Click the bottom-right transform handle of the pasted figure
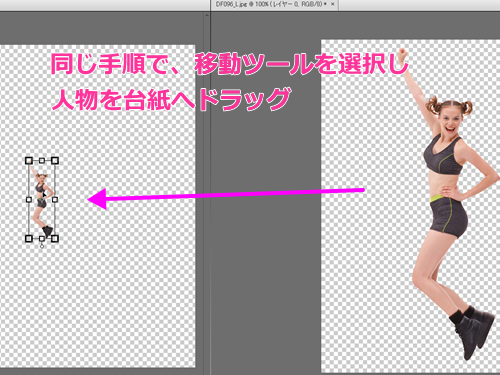This screenshot has width=500, height=375. click(55, 238)
